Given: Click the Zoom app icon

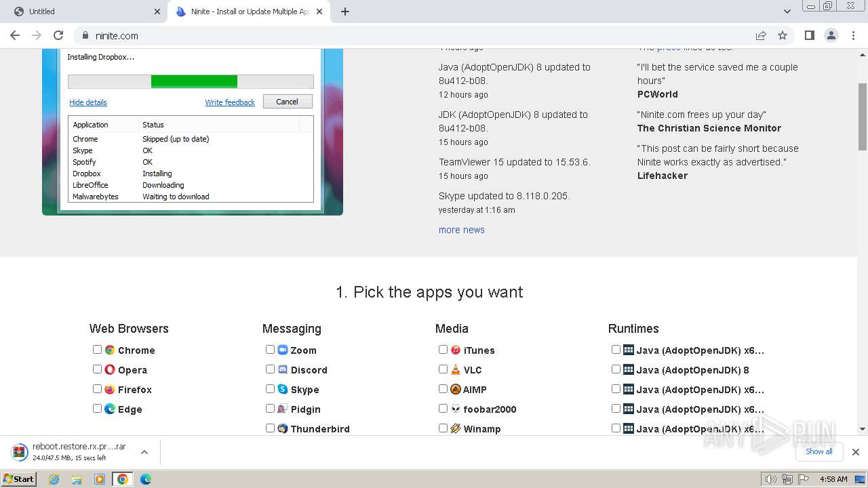Looking at the screenshot, I should (283, 350).
